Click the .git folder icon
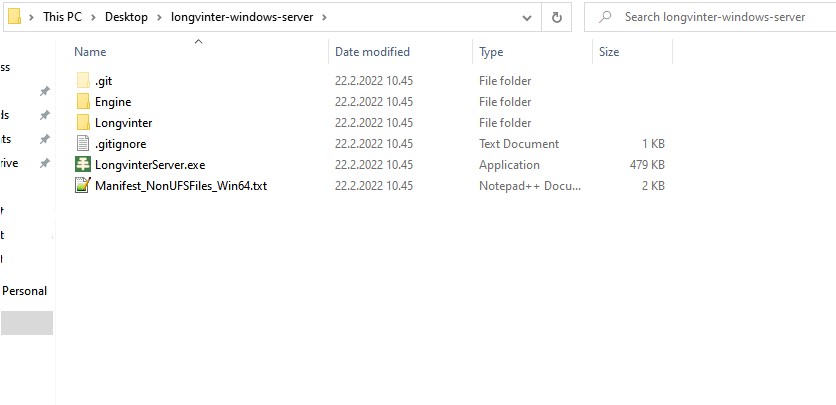 tap(83, 81)
